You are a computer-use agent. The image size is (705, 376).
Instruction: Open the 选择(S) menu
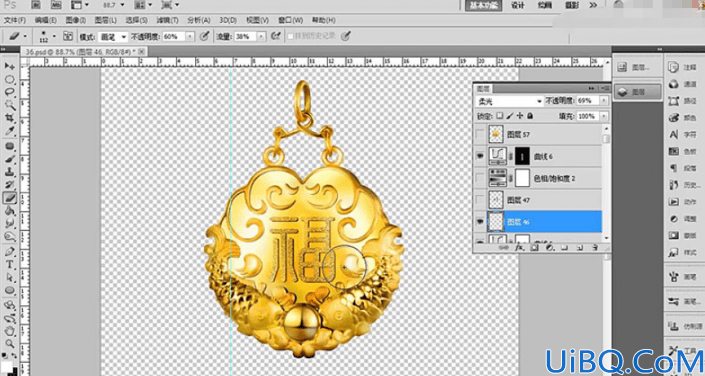(x=136, y=20)
